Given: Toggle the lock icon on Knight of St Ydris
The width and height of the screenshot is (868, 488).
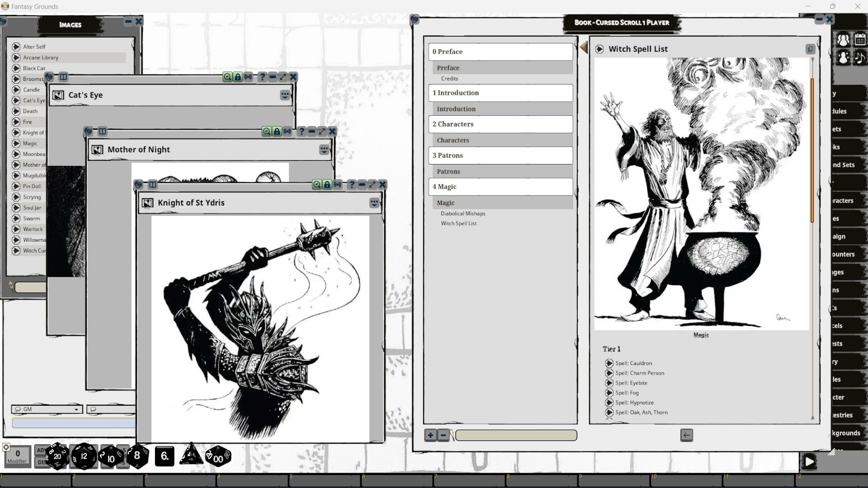Looking at the screenshot, I should point(327,184).
